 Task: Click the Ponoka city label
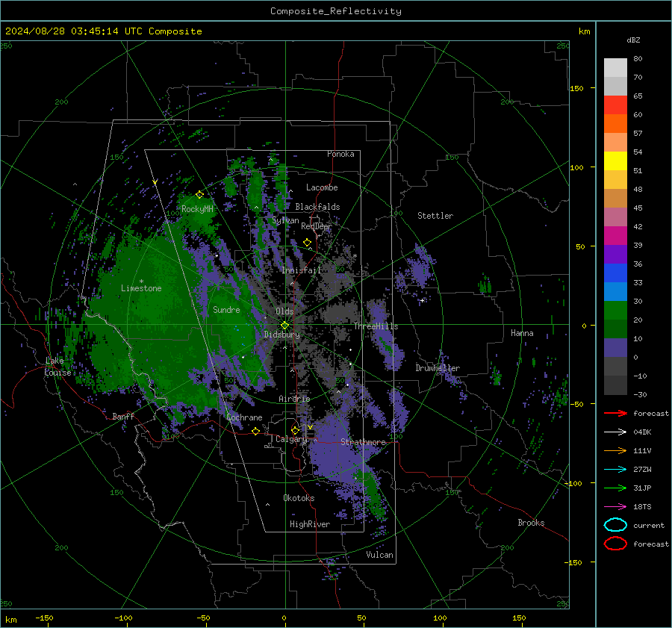pos(340,154)
